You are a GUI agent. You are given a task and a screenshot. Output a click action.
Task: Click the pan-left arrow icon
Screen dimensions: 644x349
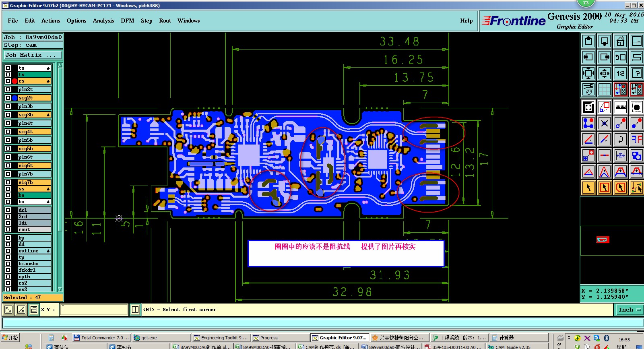click(x=588, y=57)
